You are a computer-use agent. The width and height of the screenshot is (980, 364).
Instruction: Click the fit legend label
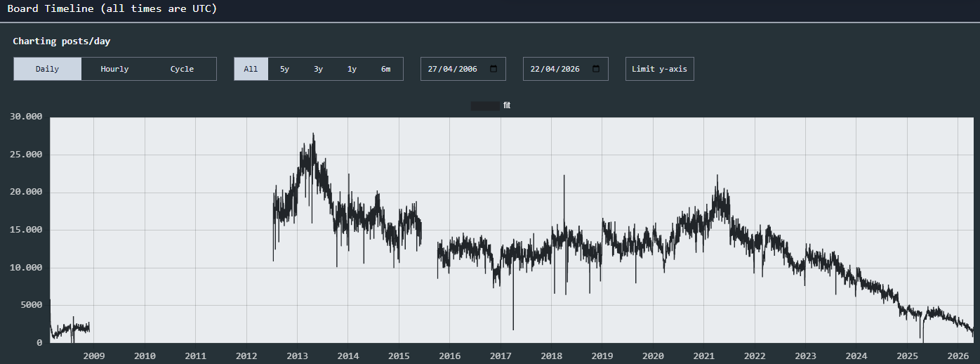(x=507, y=105)
